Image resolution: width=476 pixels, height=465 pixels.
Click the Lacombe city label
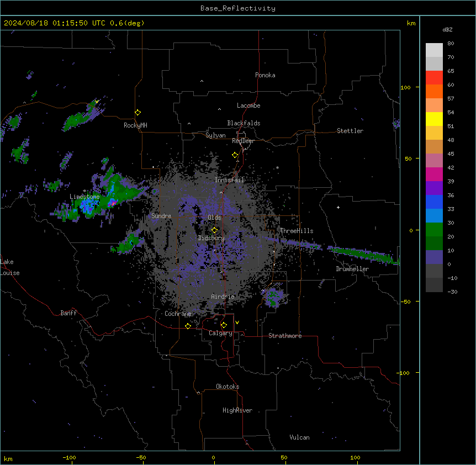(248, 105)
